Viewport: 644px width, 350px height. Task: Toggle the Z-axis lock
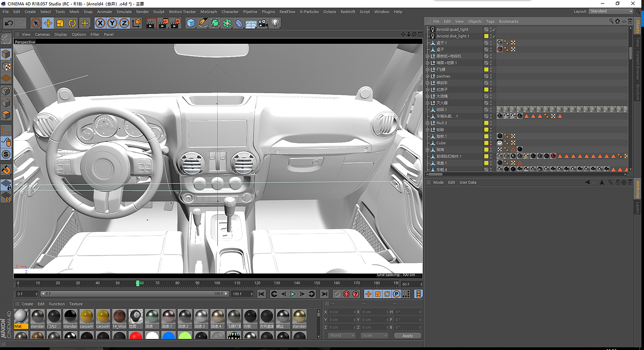(x=124, y=23)
